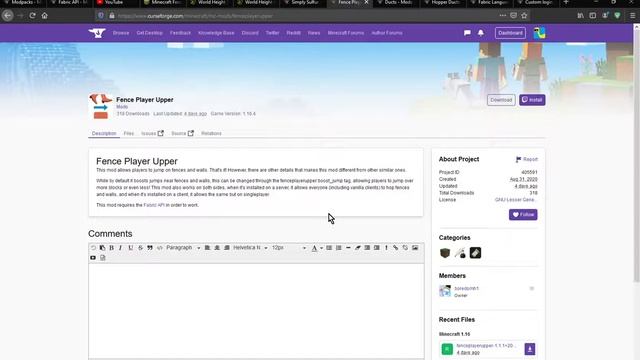Switch to the Relations tab
Viewport: 640px width, 360px height.
[x=211, y=133]
